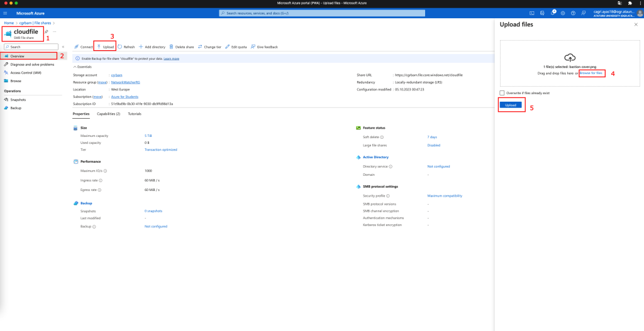Open the more options ellipsis beside cloudfile
The image size is (644, 331).
[55, 31]
